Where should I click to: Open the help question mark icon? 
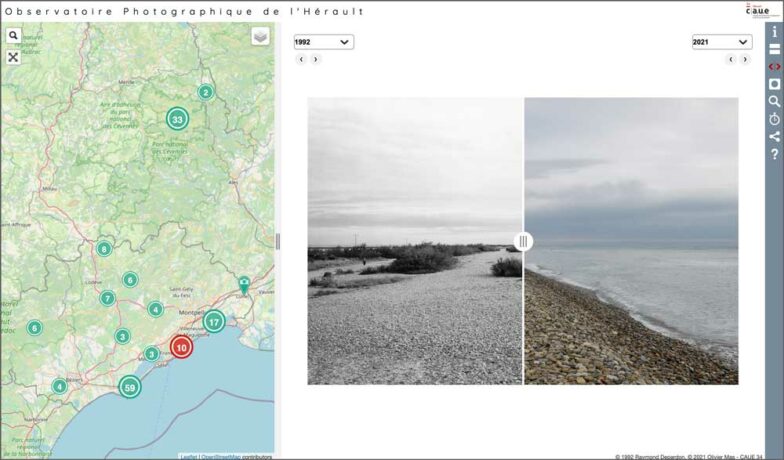pos(774,154)
